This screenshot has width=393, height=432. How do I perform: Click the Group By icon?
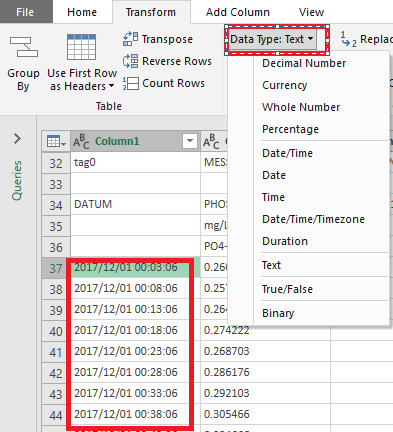tap(23, 47)
